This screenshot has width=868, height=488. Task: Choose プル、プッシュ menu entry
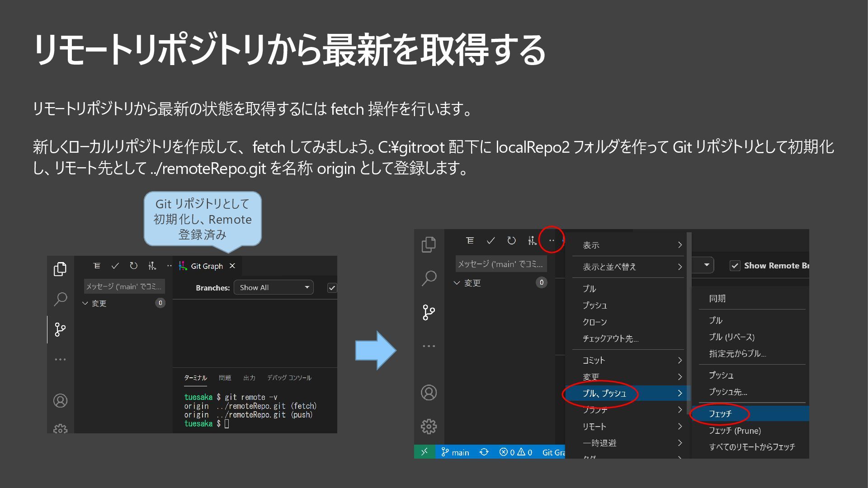604,393
